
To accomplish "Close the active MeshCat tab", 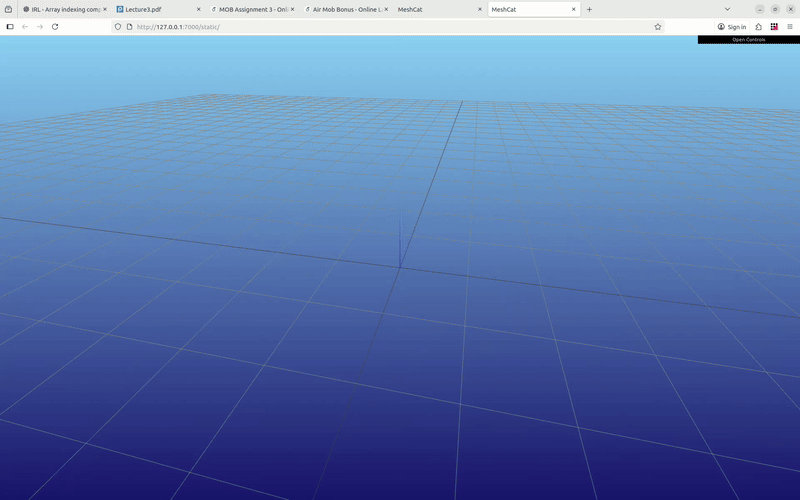I will 573,9.
